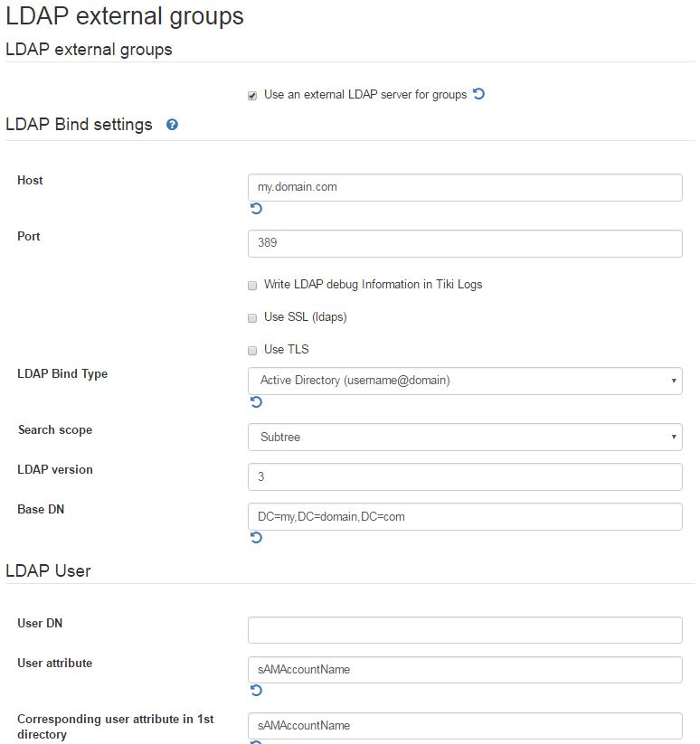Focus the Port field showing 389

(x=465, y=243)
